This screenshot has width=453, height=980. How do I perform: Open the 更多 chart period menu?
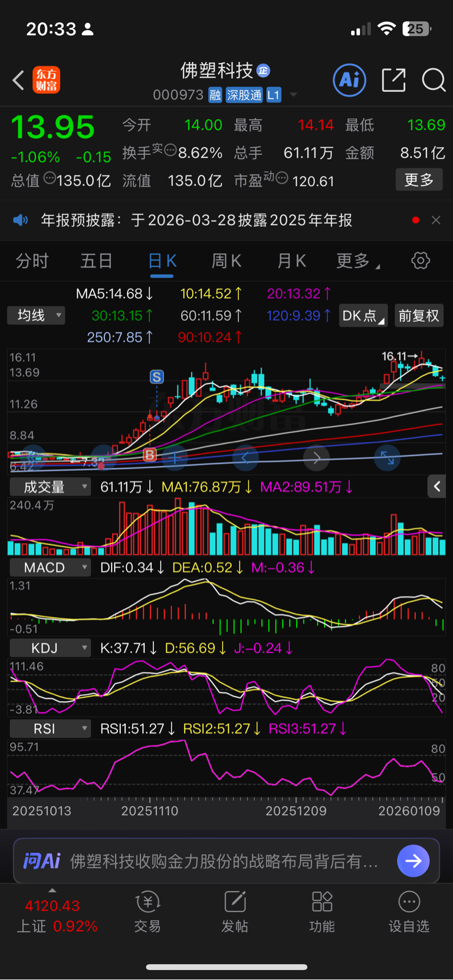click(358, 260)
